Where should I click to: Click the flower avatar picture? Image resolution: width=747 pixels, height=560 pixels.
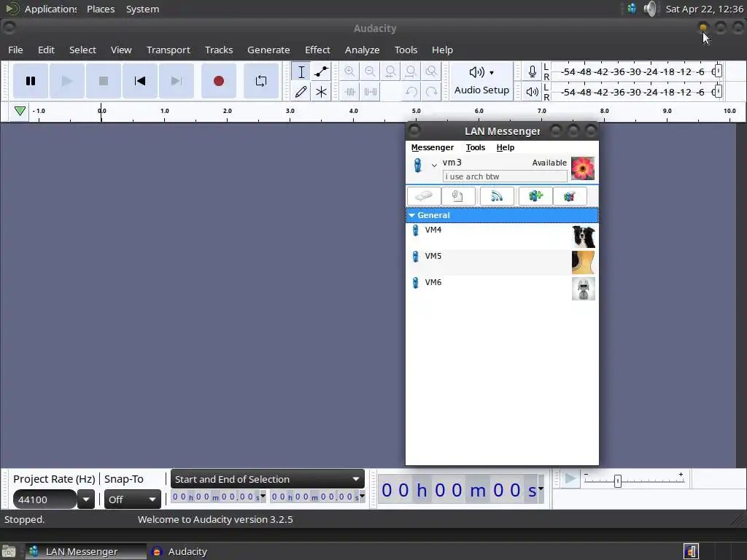583,168
